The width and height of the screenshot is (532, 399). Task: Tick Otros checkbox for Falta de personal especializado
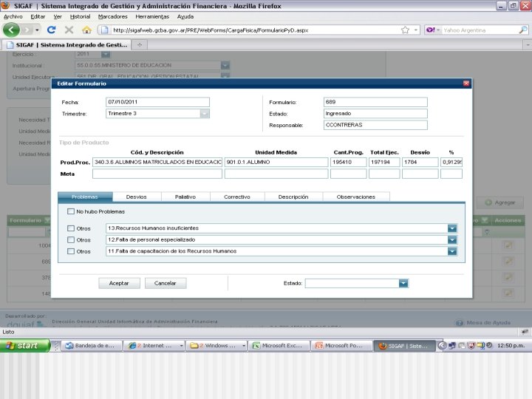(71, 240)
